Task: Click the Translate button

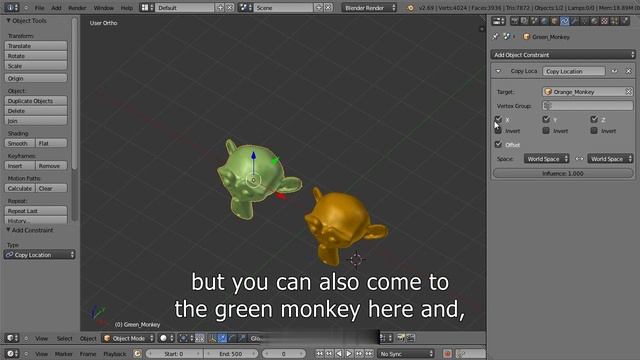Action: click(x=36, y=46)
